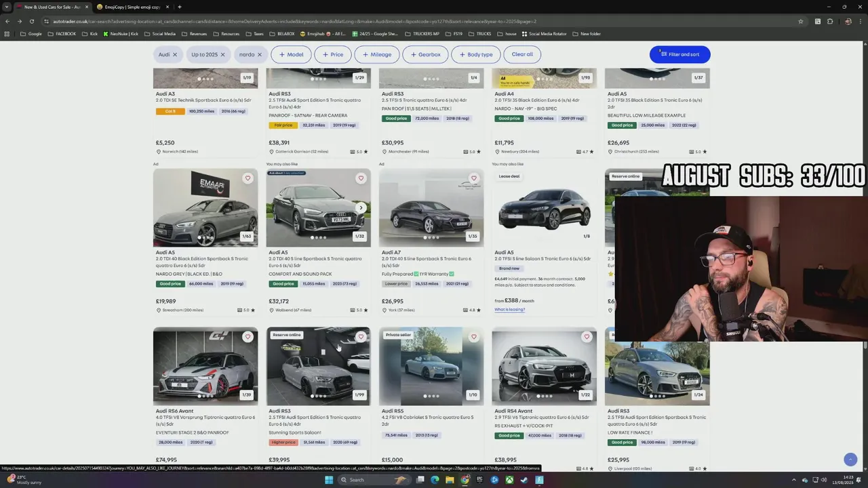This screenshot has height=488, width=868.
Task: Favourite the Audi RS4 Avant listing
Action: 587,337
